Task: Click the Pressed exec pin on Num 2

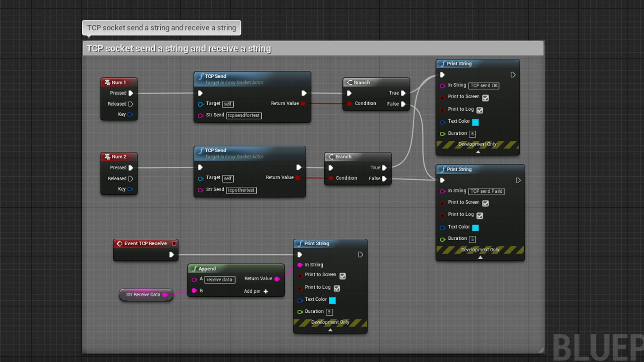Action: [131, 168]
